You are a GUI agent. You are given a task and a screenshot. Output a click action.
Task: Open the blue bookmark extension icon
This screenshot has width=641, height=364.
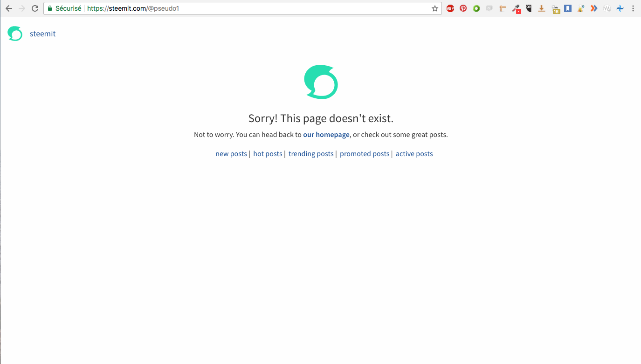568,8
